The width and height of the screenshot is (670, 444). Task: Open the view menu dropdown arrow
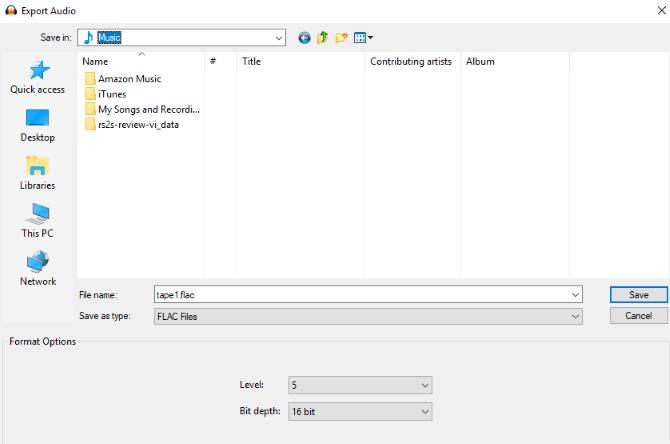click(370, 38)
